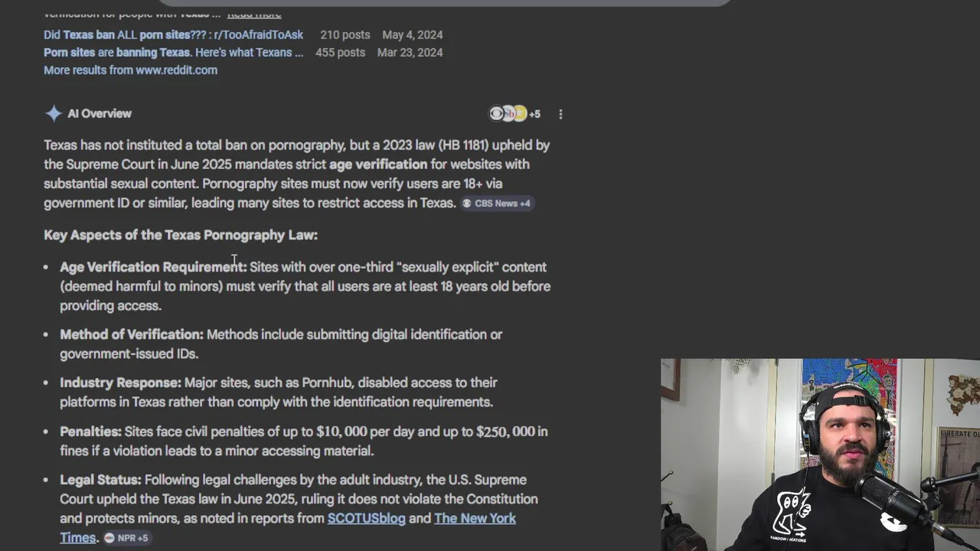Image resolution: width=980 pixels, height=551 pixels.
Task: Click the 'AI Overview' heading label
Action: point(100,113)
